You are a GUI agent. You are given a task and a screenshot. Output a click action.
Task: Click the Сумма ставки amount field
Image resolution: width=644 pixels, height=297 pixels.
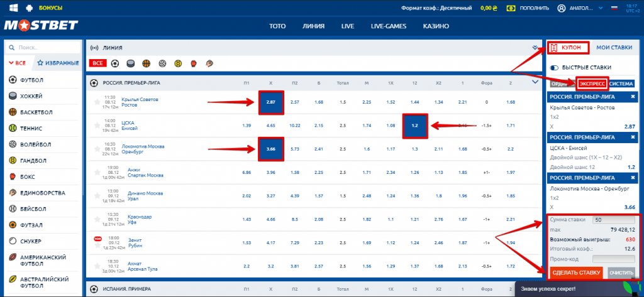[x=614, y=220]
